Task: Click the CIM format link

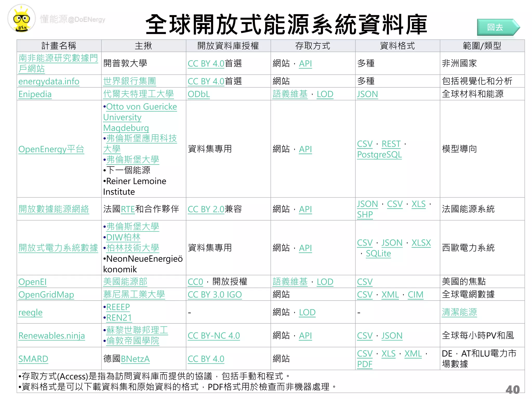Action: click(x=416, y=295)
